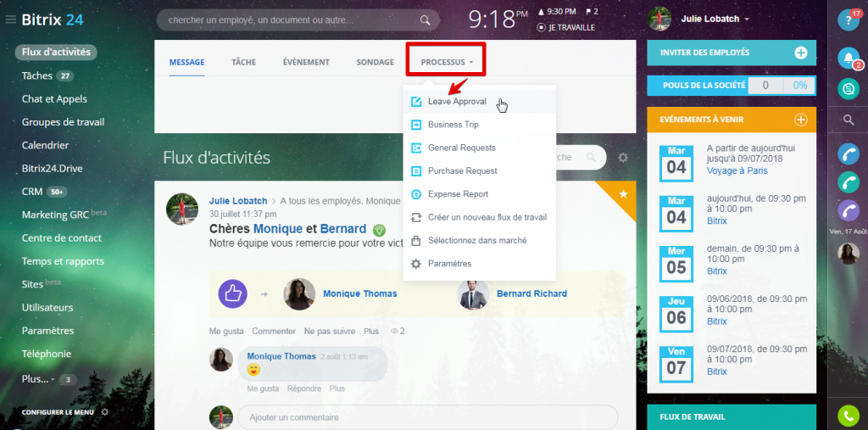The width and height of the screenshot is (868, 430).
Task: Click the Monique Thomas link in appreciation box
Action: pos(359,293)
